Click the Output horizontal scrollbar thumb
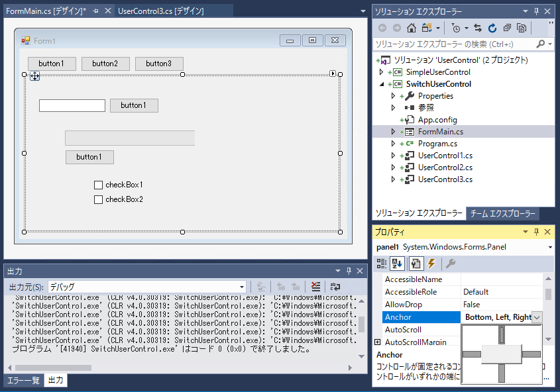560x392 pixels. coord(53,367)
